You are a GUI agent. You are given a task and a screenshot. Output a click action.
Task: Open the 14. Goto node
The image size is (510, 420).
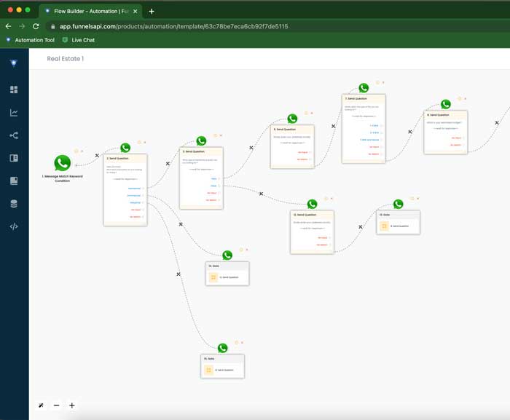227,273
